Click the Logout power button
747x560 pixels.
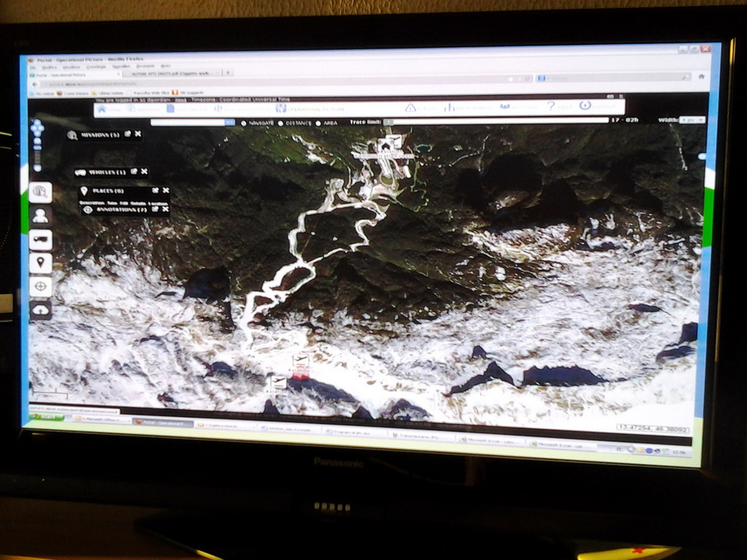585,107
